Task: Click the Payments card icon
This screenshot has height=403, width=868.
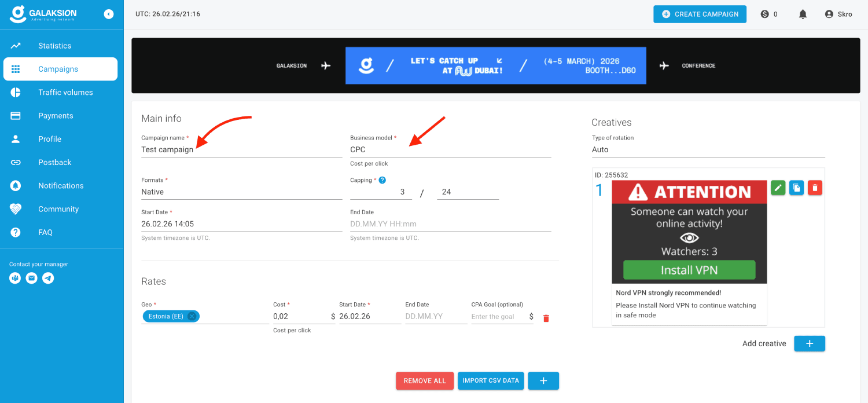Action: pyautogui.click(x=16, y=116)
